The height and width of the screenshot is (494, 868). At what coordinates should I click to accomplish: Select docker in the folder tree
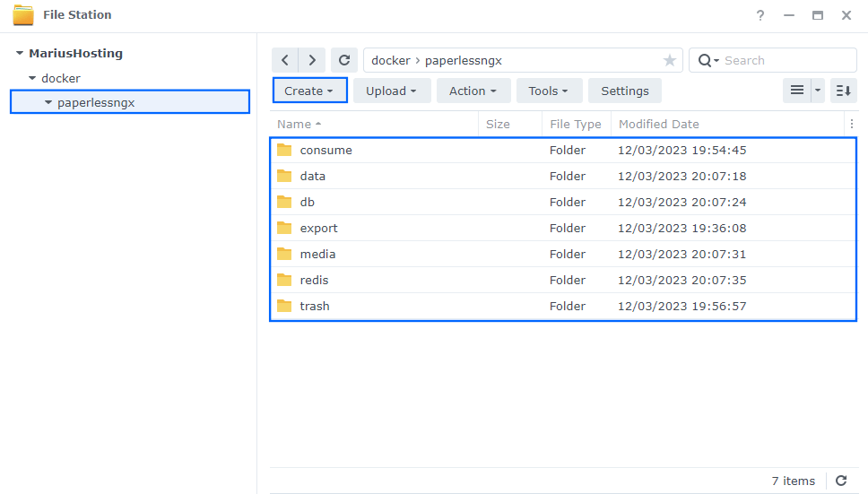tap(61, 78)
